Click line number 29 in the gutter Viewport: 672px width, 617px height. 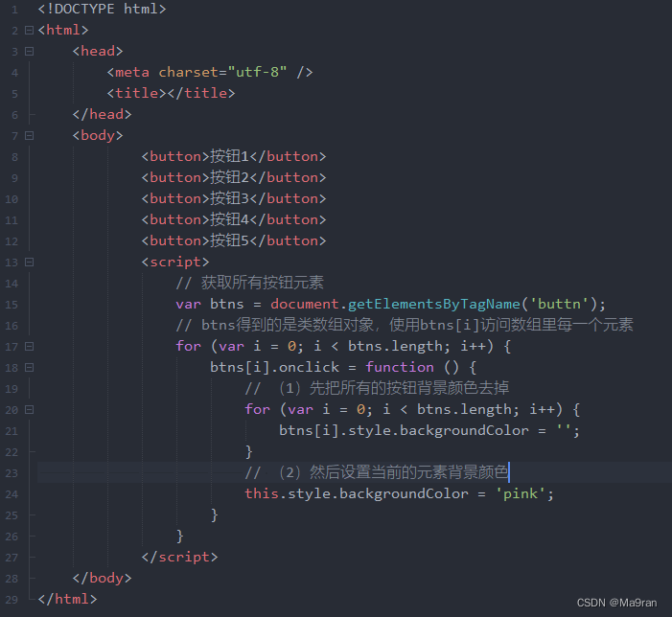point(12,600)
